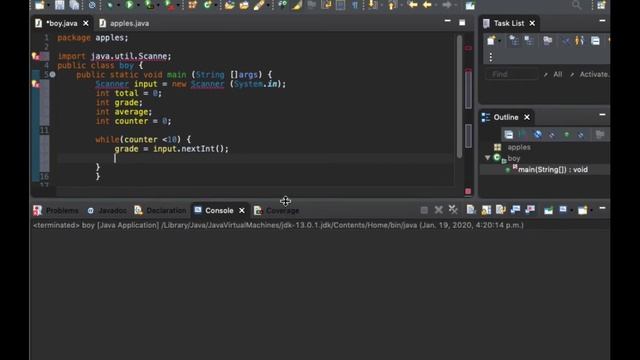Jump to Last Edit Location

[x=413, y=5]
